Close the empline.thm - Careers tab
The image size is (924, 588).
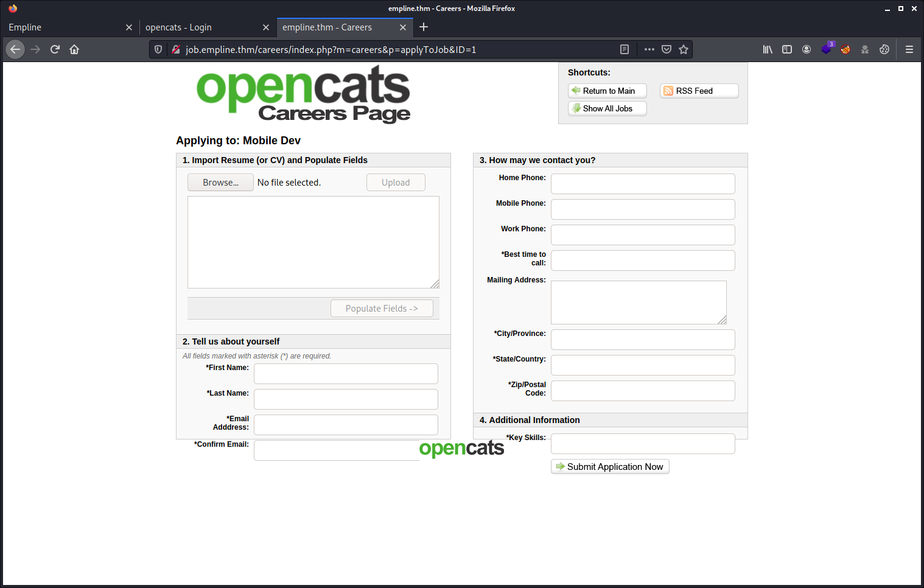click(x=402, y=27)
